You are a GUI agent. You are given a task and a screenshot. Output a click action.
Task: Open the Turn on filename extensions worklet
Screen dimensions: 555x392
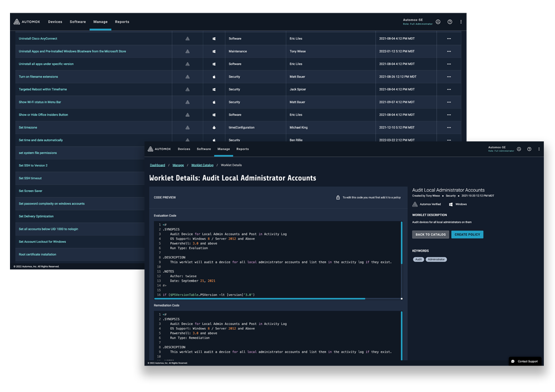[x=38, y=77]
